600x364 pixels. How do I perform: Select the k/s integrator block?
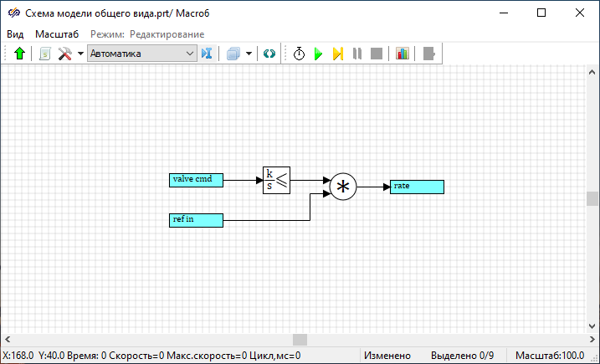tap(276, 179)
